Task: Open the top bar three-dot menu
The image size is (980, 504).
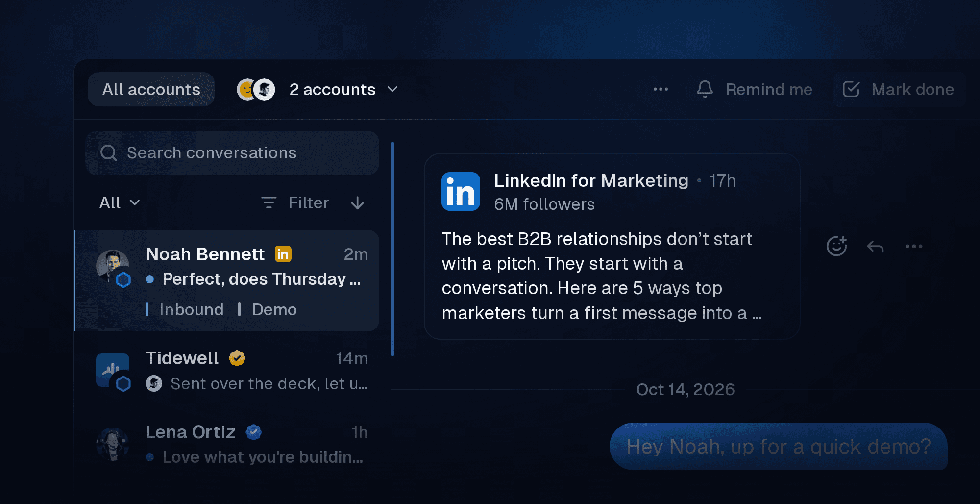Action: tap(661, 89)
